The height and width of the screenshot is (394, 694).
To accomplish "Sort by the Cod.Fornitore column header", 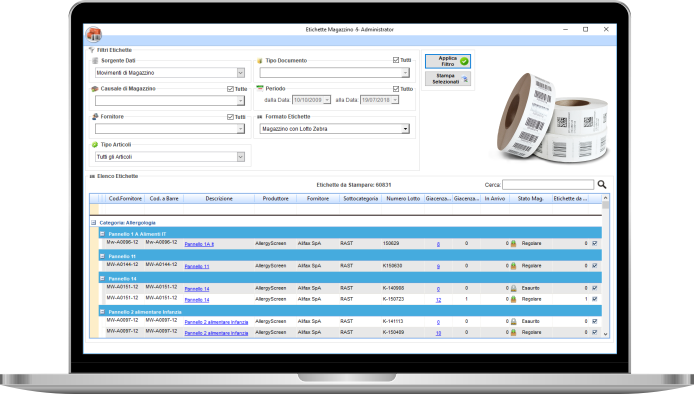I will pos(125,199).
